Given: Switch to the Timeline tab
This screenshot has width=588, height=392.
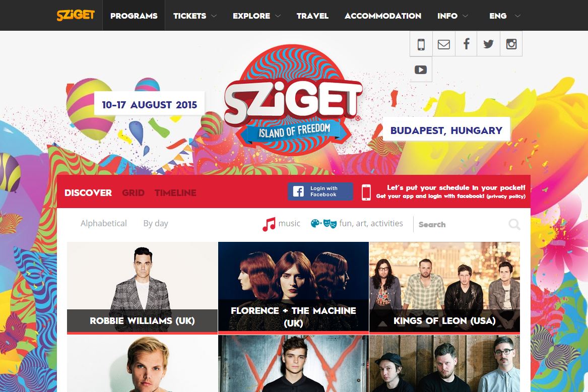Looking at the screenshot, I should [175, 193].
